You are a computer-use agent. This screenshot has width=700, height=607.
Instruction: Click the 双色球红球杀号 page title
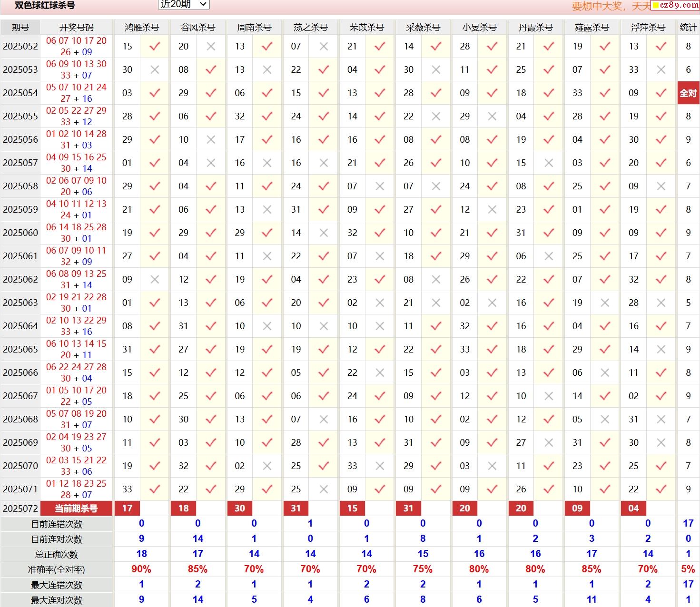(x=45, y=5)
